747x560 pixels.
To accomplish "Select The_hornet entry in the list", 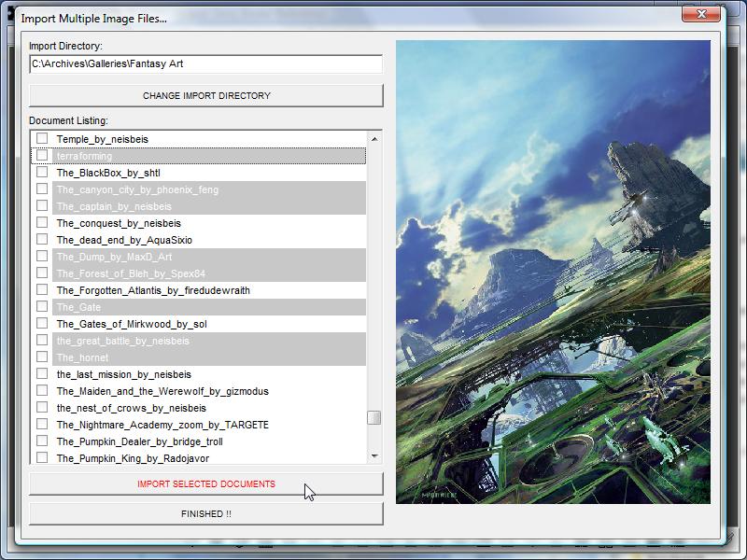I will (x=82, y=357).
